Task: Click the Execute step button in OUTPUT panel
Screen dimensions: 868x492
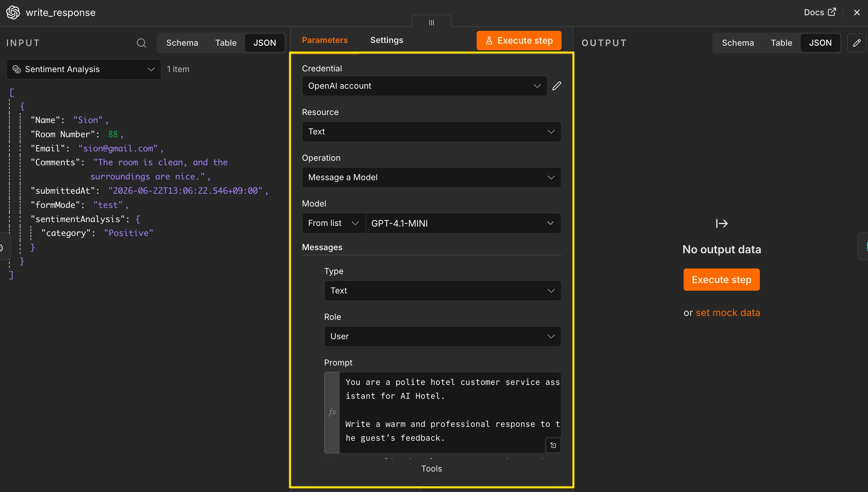Action: click(x=722, y=280)
